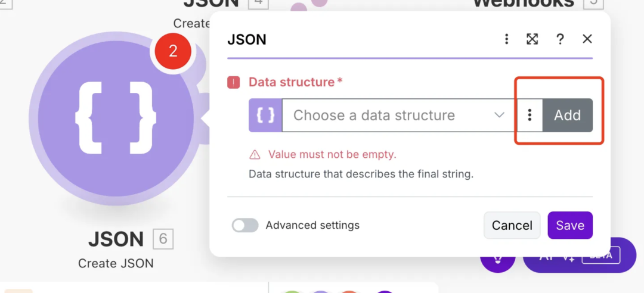
Task: Open the Choose a data structure dropdown
Action: (388, 115)
